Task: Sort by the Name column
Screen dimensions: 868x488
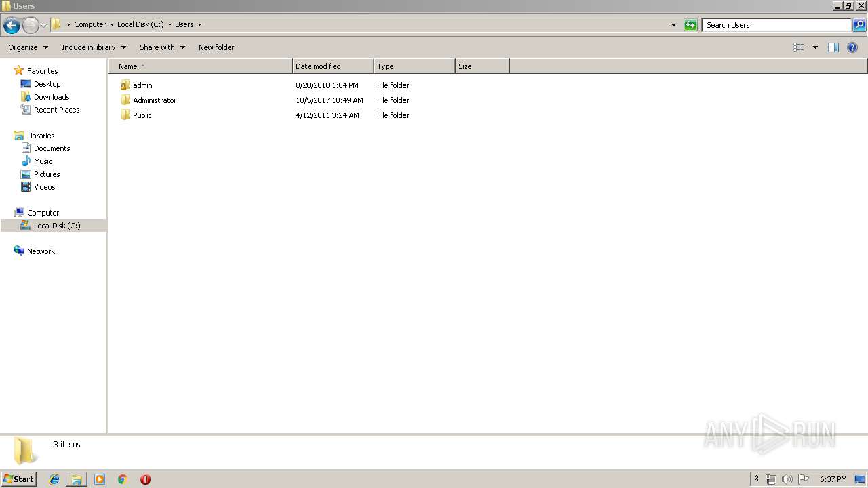Action: click(201, 66)
